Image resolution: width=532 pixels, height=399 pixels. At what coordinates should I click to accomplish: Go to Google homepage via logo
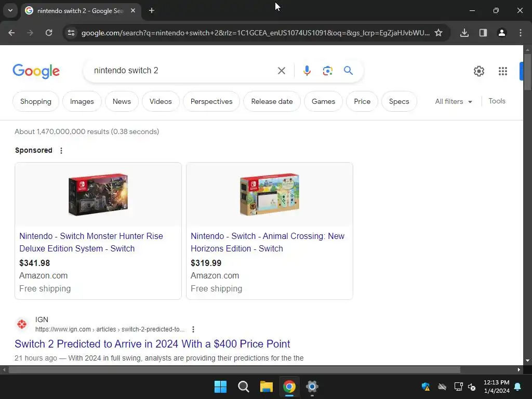tap(36, 71)
